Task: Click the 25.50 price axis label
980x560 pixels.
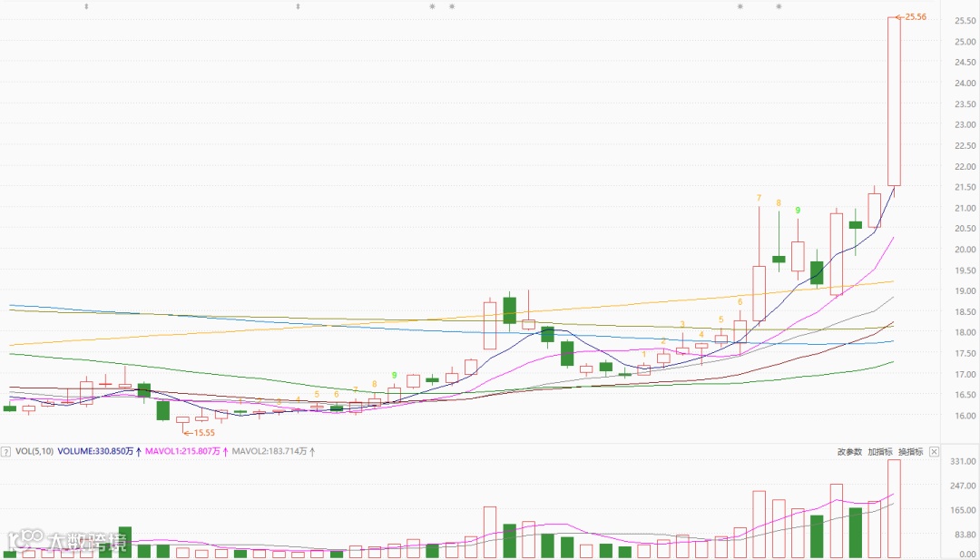Action: pyautogui.click(x=965, y=21)
